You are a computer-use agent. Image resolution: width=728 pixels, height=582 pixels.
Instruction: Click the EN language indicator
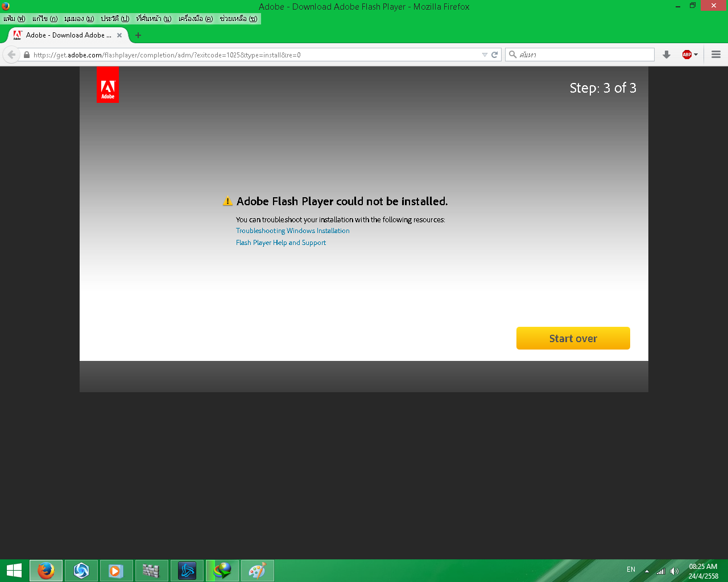[631, 569]
